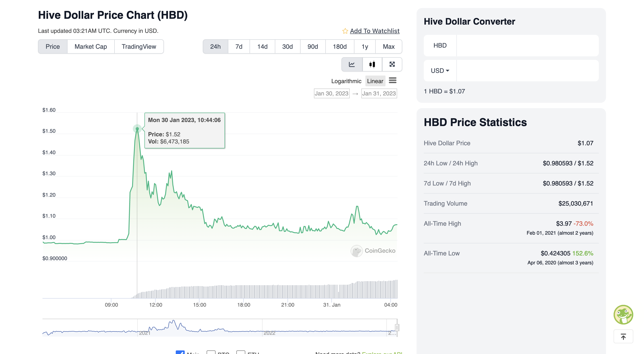
Task: Click the 2022 marker in navigator
Action: click(x=269, y=333)
